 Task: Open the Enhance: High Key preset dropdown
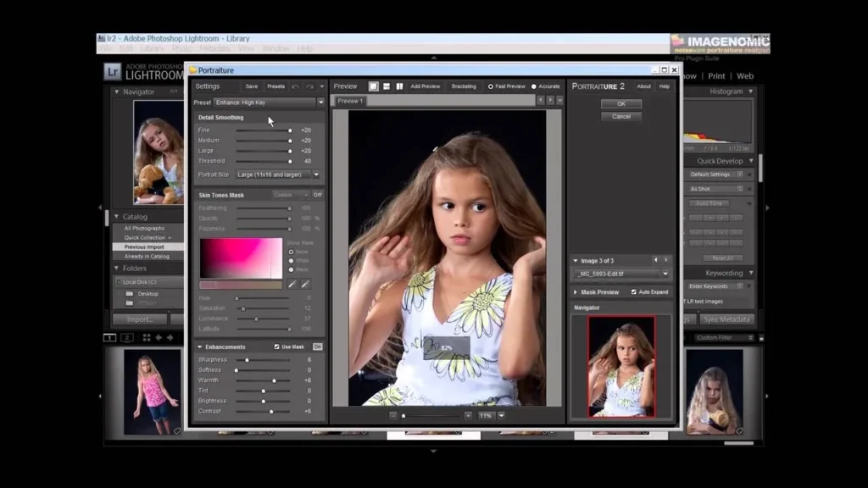point(320,101)
